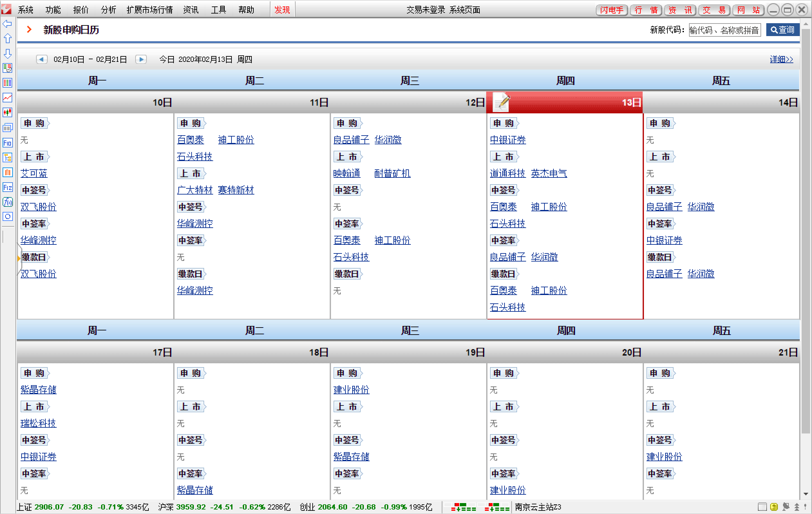Viewport: 812px width, 514px height.
Task: Open 英杰电气 listed on the 13th
Action: pos(549,173)
